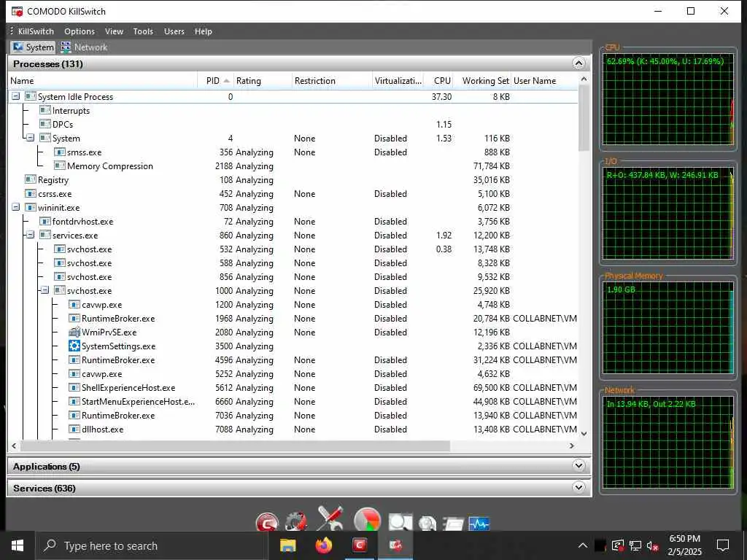Collapse the wininit.exe tree node
The width and height of the screenshot is (747, 560).
tap(16, 208)
